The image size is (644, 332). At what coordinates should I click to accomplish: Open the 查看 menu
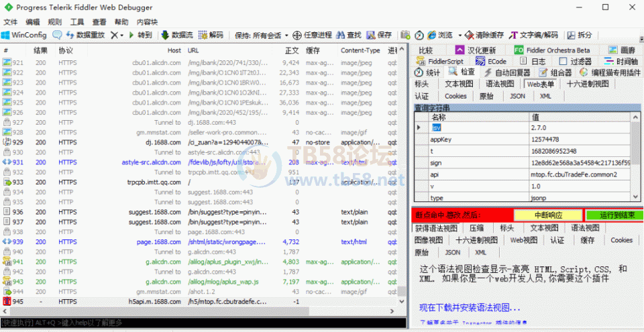coord(99,21)
